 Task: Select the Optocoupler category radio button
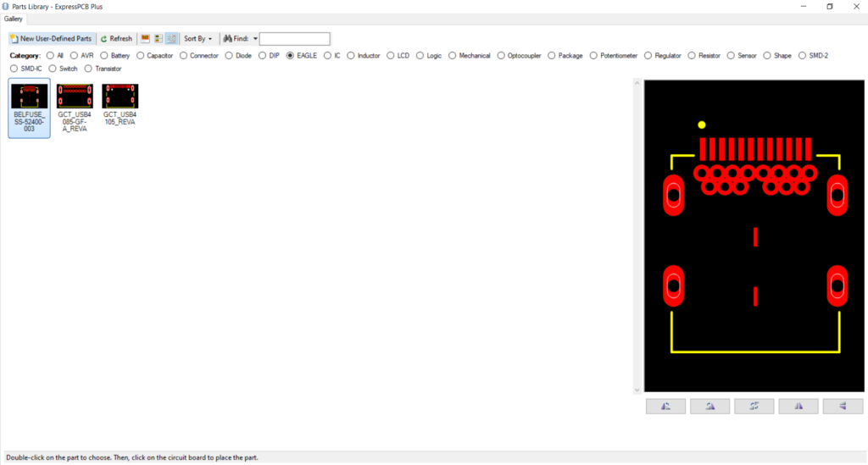(501, 56)
